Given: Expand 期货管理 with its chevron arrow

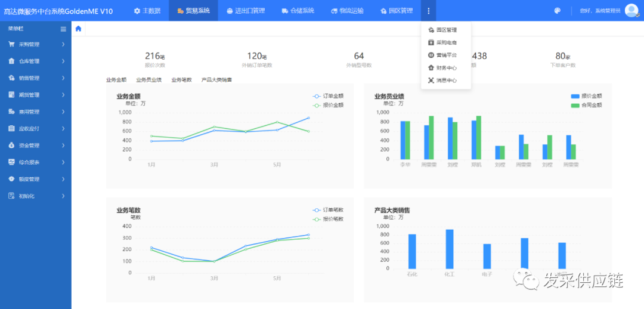Looking at the screenshot, I should 63,94.
